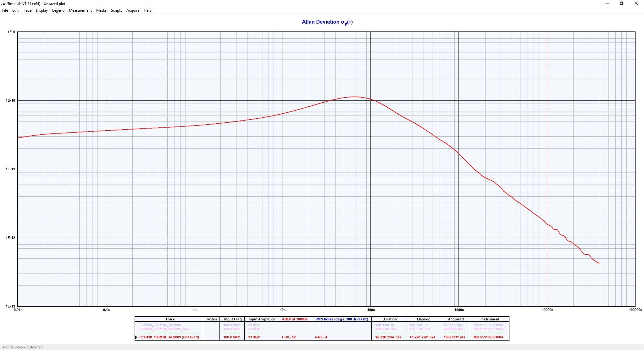The height and width of the screenshot is (350, 644).
Task: Open the Measurement menu
Action: (x=80, y=10)
